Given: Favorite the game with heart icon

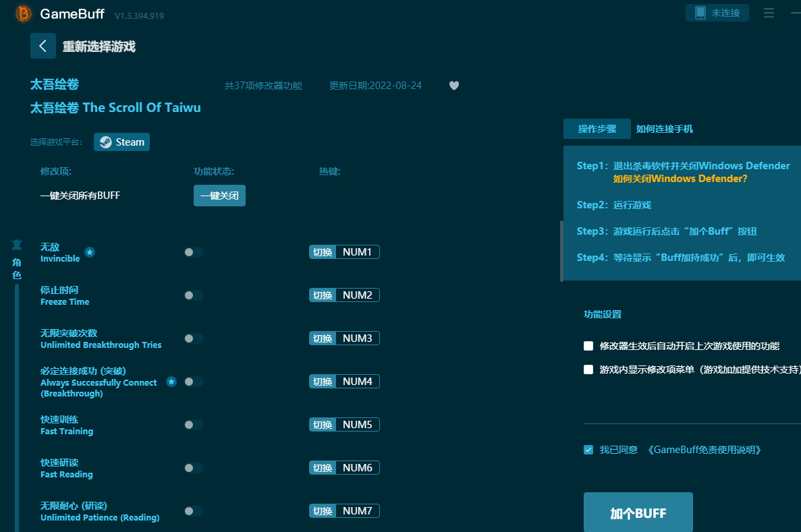Looking at the screenshot, I should (453, 85).
